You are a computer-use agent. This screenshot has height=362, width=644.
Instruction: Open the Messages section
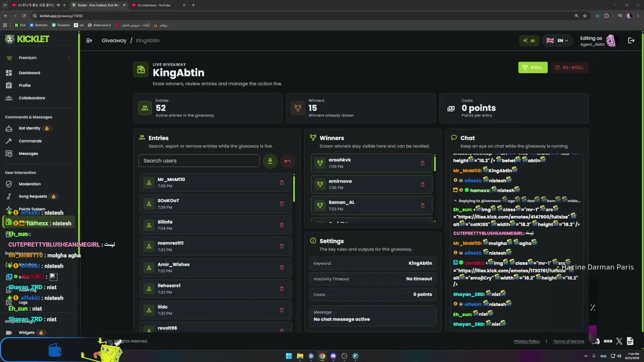click(x=38, y=153)
